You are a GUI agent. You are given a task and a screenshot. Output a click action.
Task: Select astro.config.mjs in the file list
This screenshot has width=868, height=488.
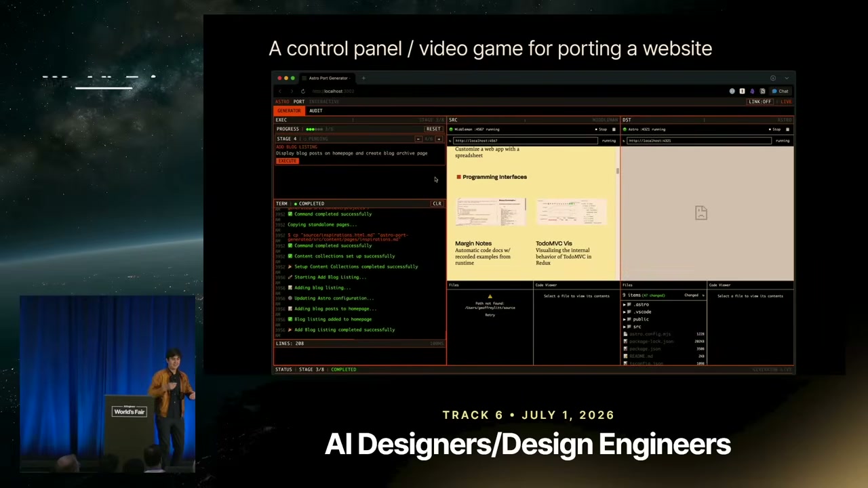(x=665, y=334)
